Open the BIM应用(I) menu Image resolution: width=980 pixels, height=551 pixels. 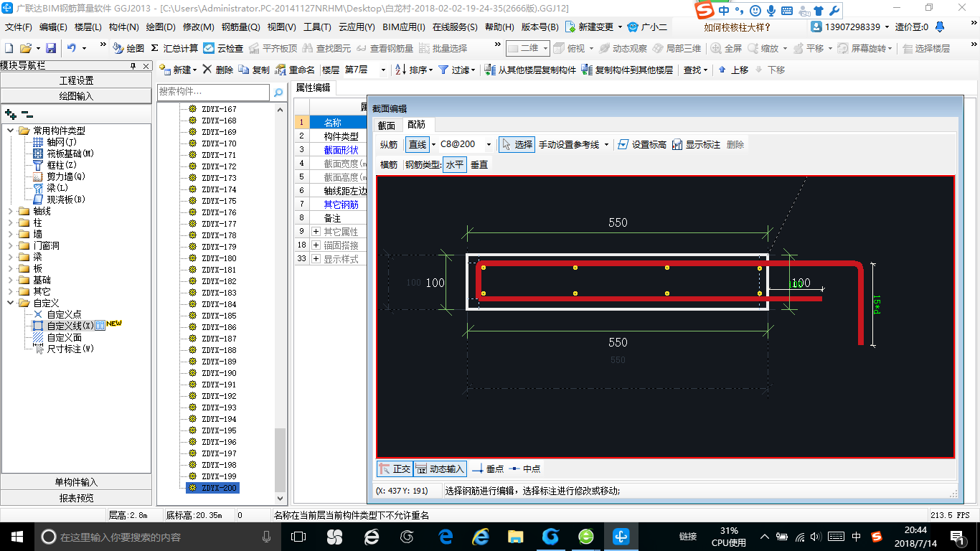pos(403,27)
